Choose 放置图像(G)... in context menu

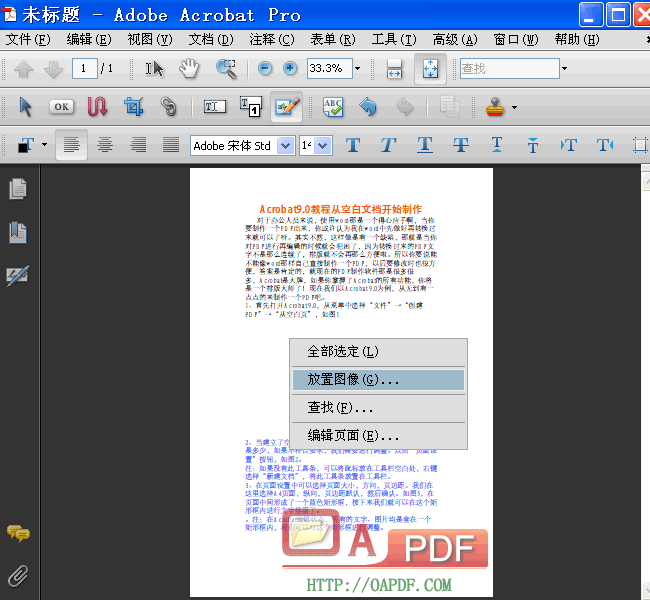pyautogui.click(x=378, y=379)
